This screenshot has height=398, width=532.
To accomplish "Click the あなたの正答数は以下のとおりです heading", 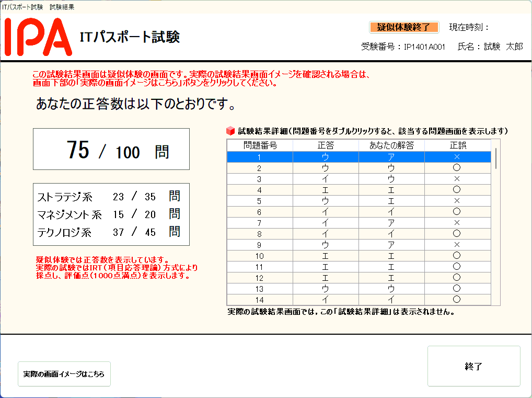I will 135,104.
